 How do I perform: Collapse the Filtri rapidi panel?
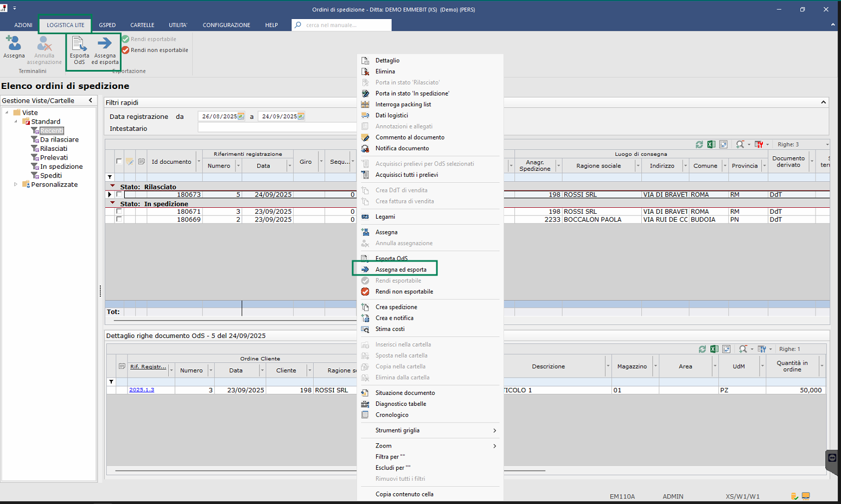(823, 102)
